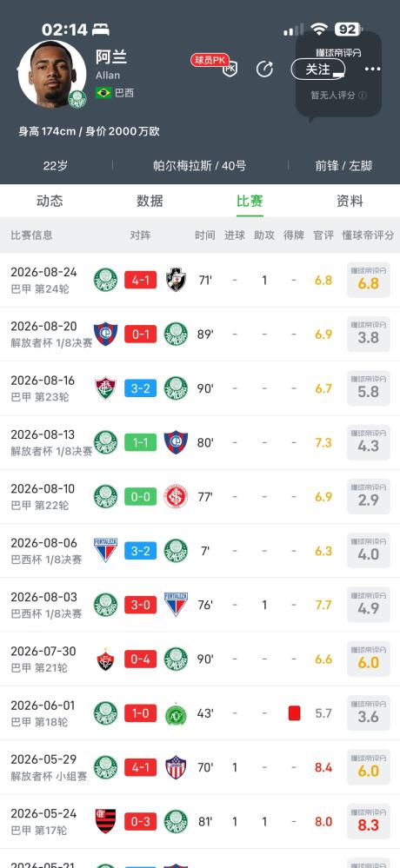Tap 懂球帝评分 6.8 rating box
The height and width of the screenshot is (868, 400).
click(x=369, y=280)
